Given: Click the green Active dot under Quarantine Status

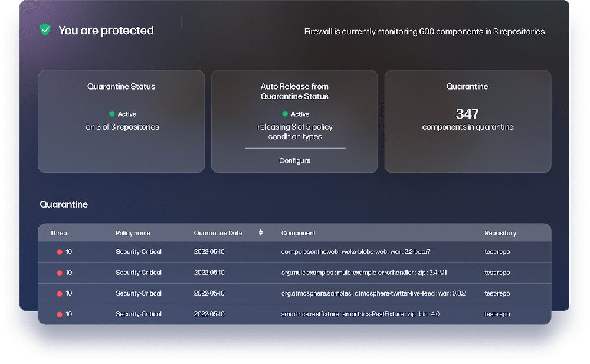Looking at the screenshot, I should (112, 114).
